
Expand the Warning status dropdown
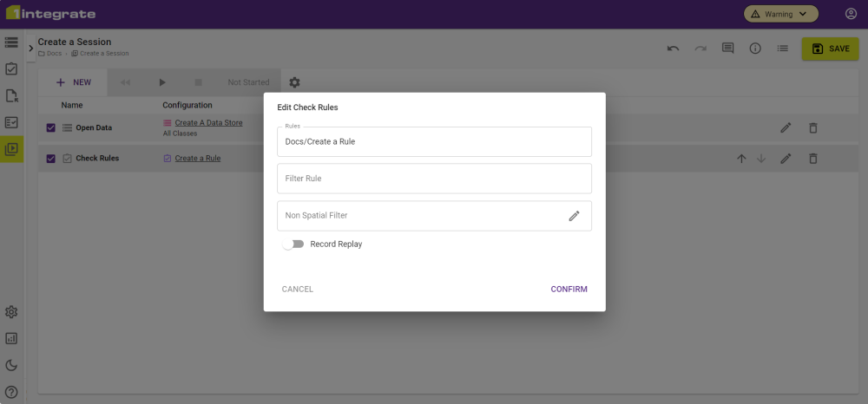[x=781, y=14]
